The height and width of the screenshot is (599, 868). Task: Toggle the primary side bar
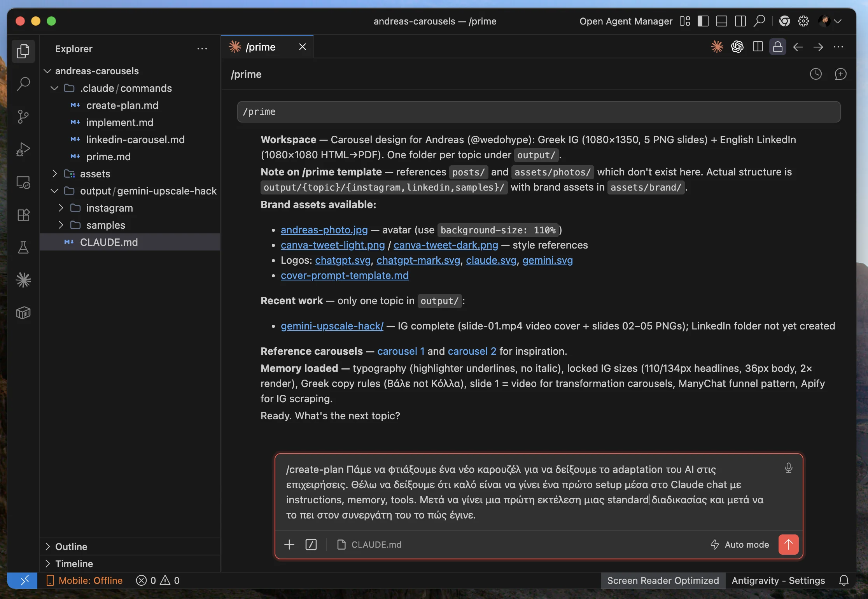click(x=703, y=21)
